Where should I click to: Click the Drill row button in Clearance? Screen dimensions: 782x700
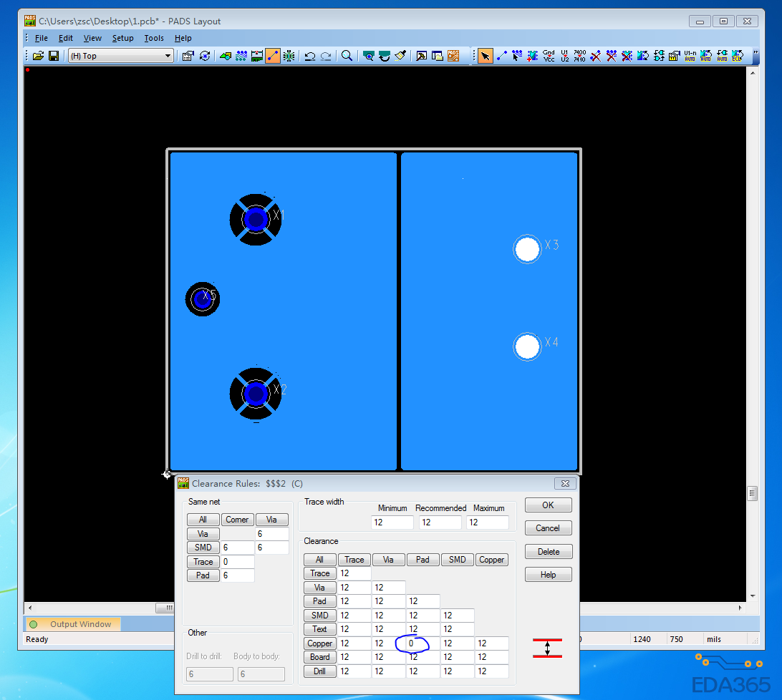point(319,671)
